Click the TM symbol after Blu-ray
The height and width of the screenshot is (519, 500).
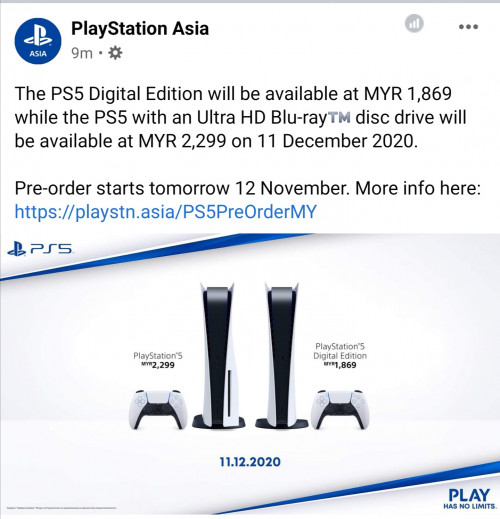339,117
